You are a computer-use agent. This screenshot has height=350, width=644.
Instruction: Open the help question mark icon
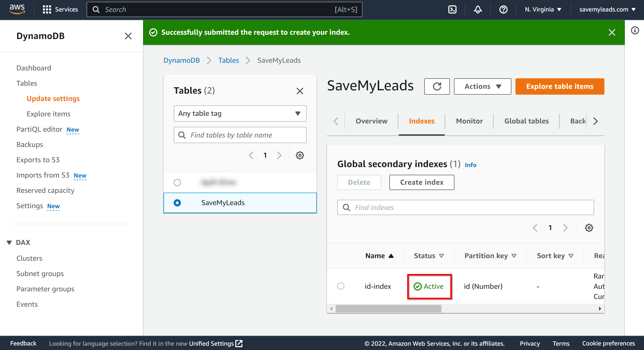coord(503,9)
